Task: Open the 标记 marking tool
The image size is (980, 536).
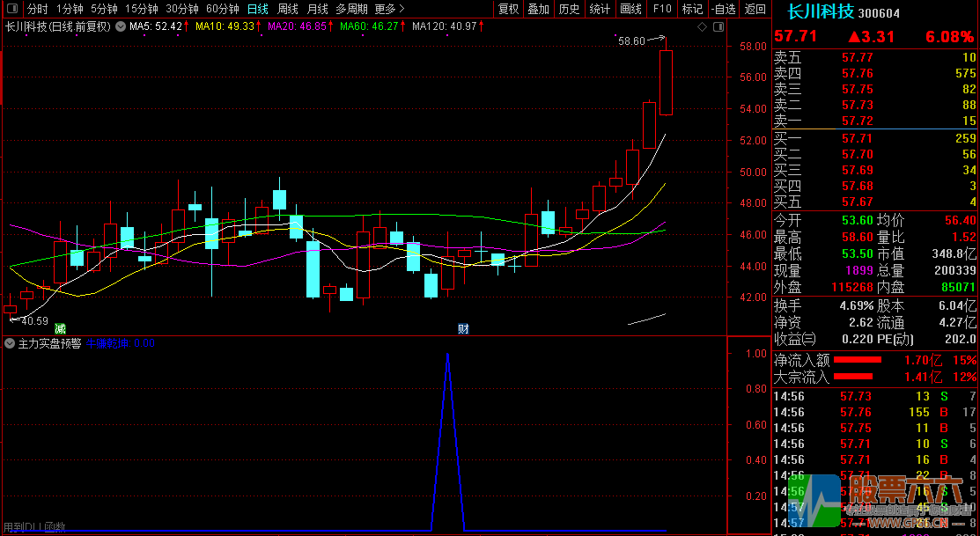Action: coord(692,9)
